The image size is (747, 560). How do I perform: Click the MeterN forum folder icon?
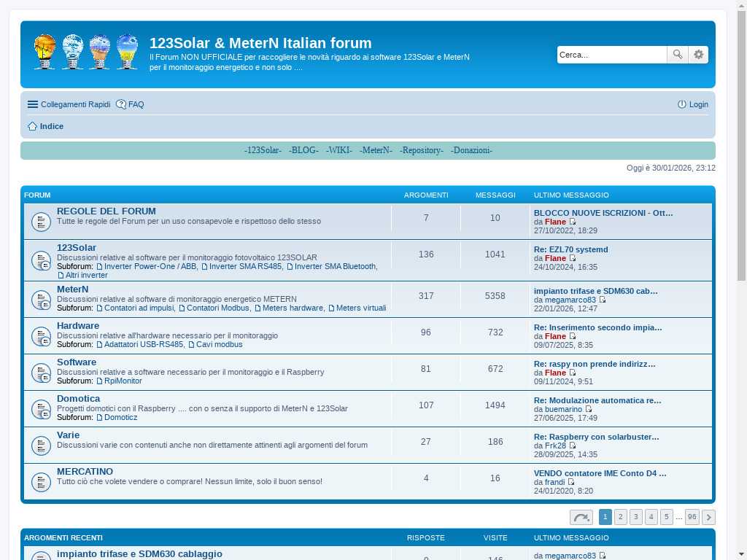41,300
